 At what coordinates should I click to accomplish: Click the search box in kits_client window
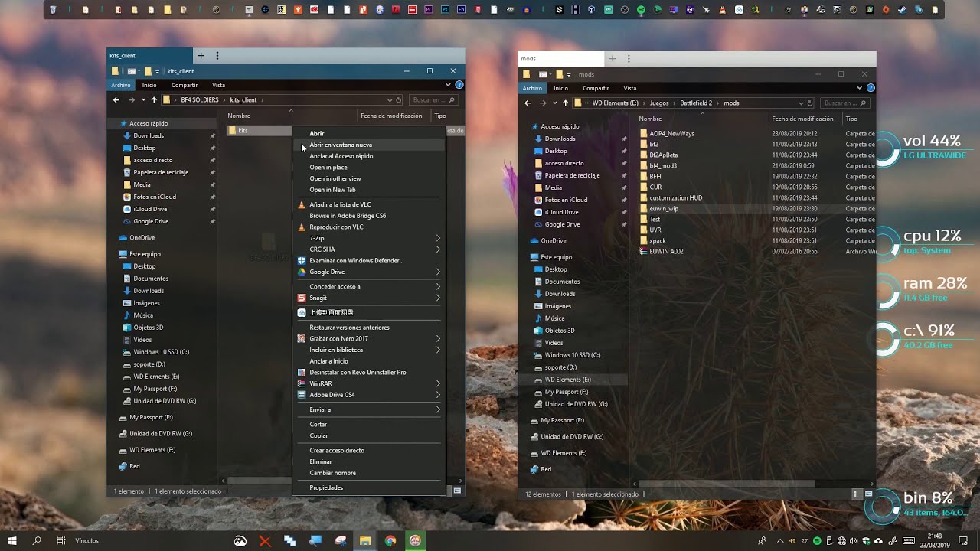point(433,99)
